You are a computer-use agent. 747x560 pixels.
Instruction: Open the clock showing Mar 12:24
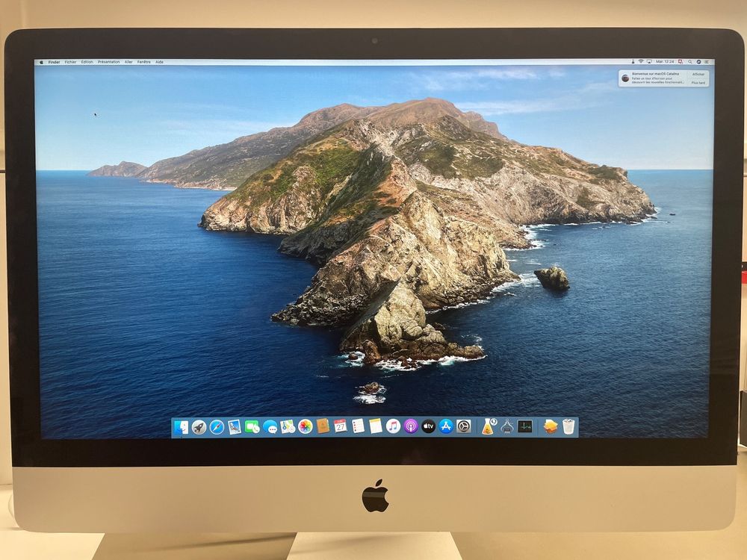(663, 61)
